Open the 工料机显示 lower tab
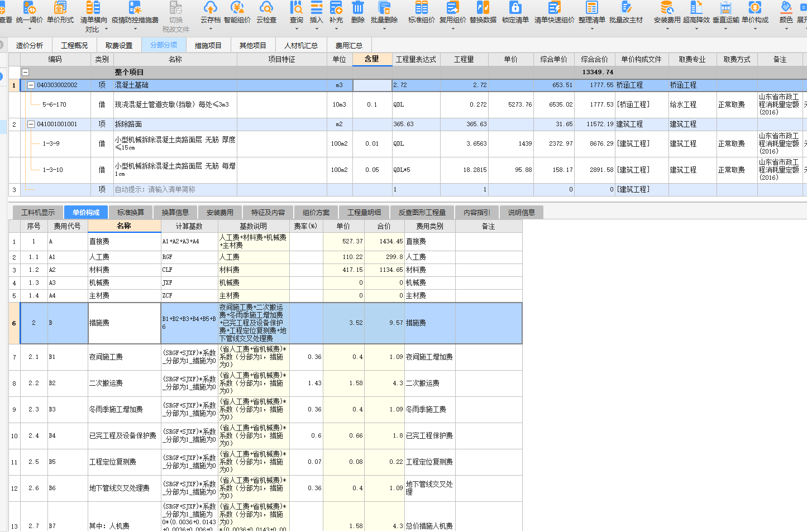This screenshot has height=532, width=807. click(38, 213)
